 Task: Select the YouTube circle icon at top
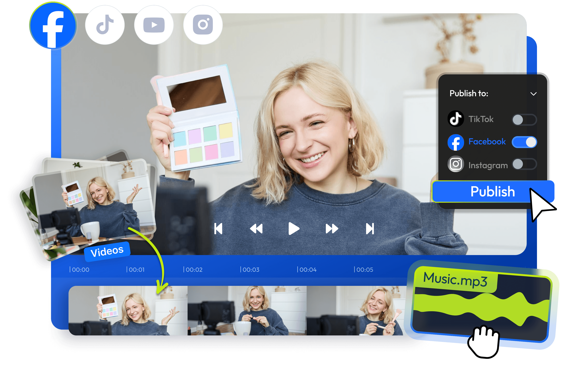point(154,25)
